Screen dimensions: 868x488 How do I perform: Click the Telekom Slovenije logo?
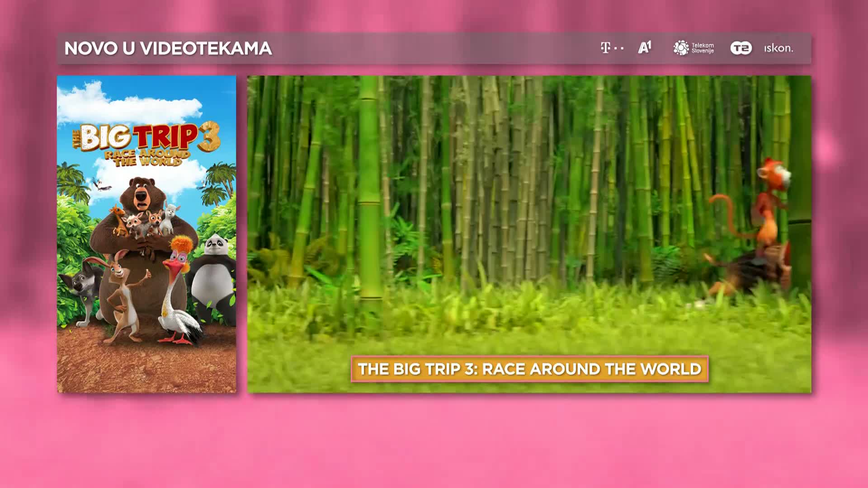[693, 48]
